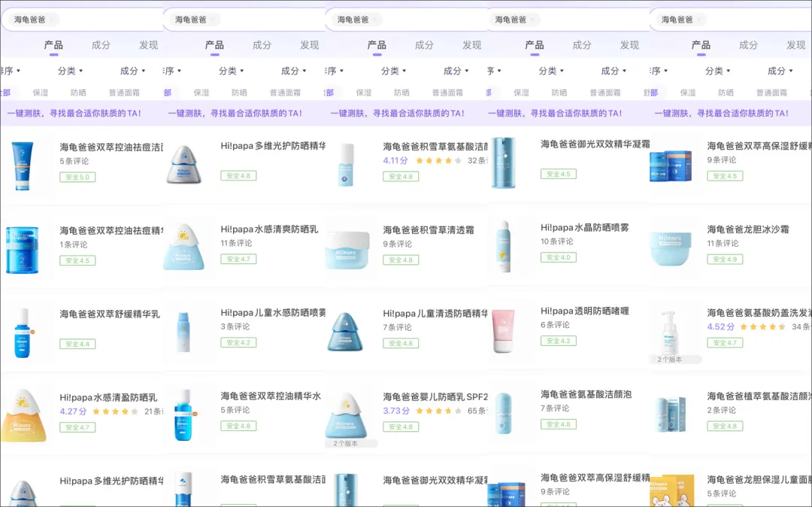
Task: Tap the 海龟爸爸婴儿防晒乳 product image
Action: tap(346, 415)
